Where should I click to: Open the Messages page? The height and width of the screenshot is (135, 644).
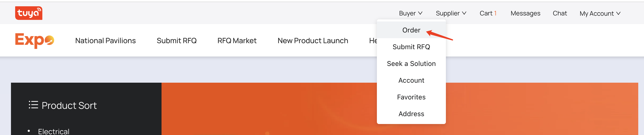point(525,13)
